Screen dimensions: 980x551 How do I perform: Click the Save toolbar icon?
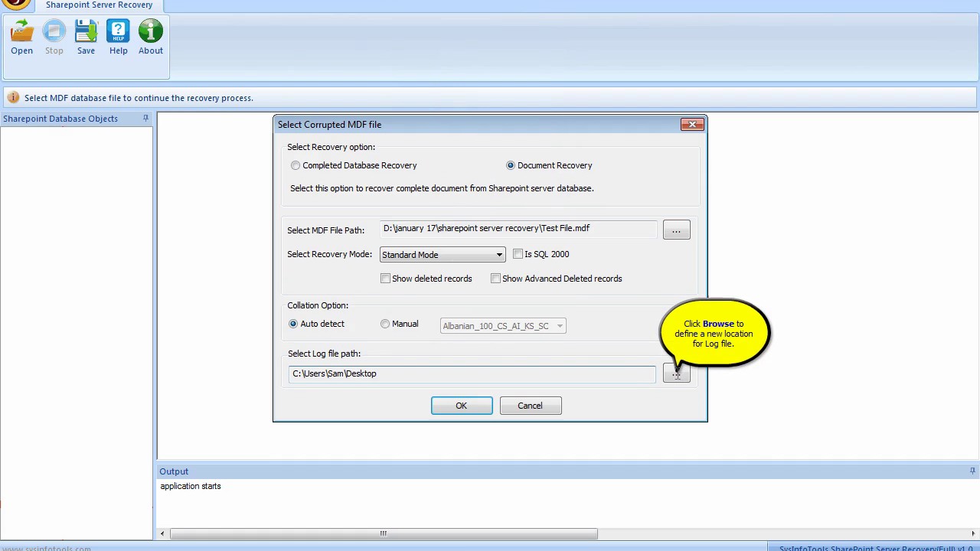(86, 38)
